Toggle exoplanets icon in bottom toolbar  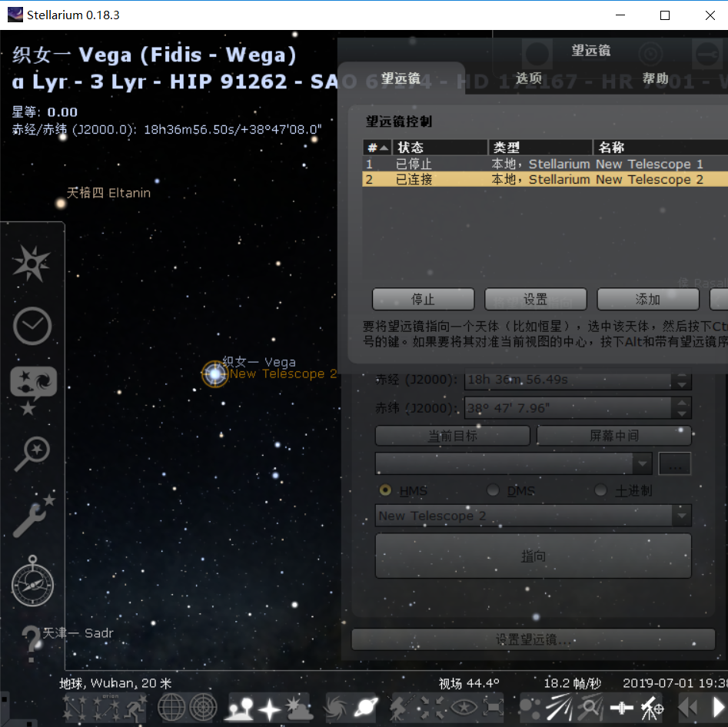530,708
